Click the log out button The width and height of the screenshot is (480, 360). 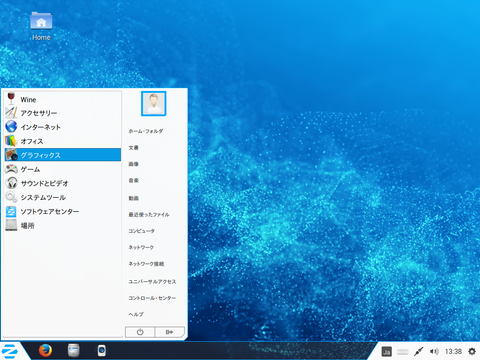[x=169, y=332]
